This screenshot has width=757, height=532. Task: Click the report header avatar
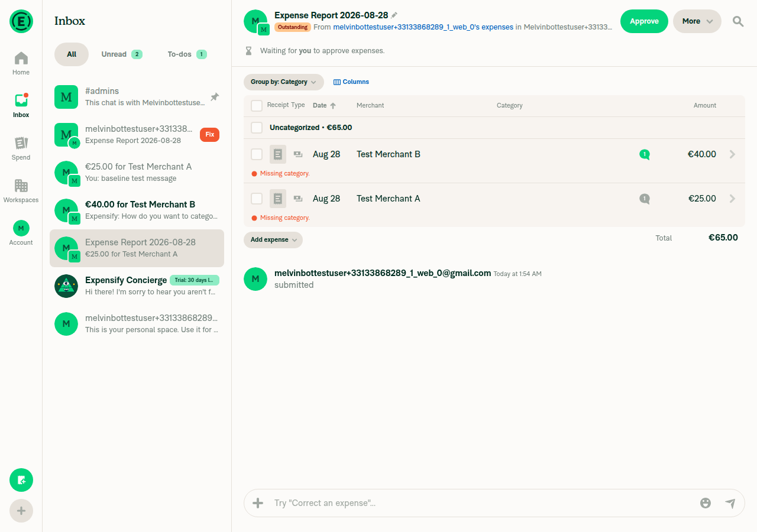tap(256, 22)
